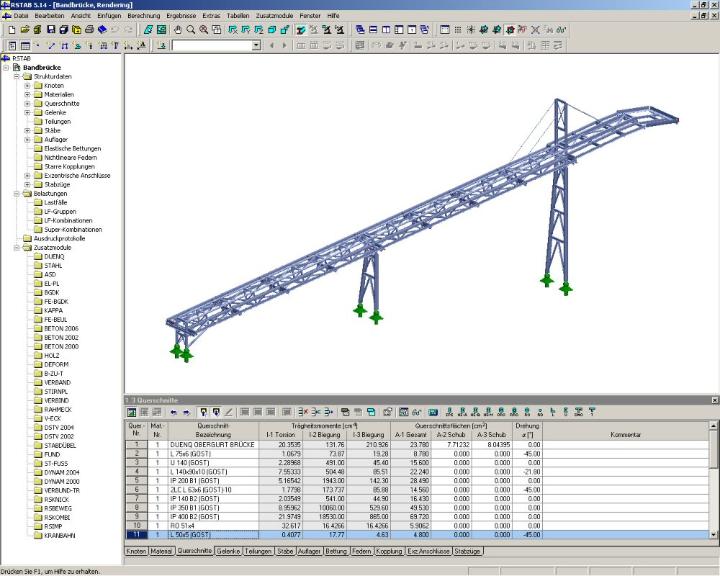Image resolution: width=720 pixels, height=576 pixels.
Task: Switch to the Auflager tab
Action: [309, 551]
